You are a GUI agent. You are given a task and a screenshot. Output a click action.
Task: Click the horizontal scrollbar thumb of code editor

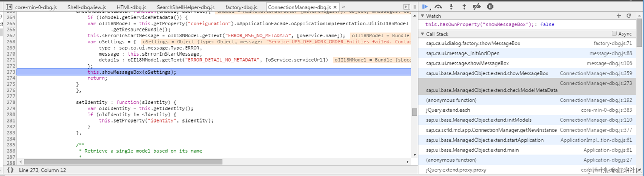pos(123,162)
